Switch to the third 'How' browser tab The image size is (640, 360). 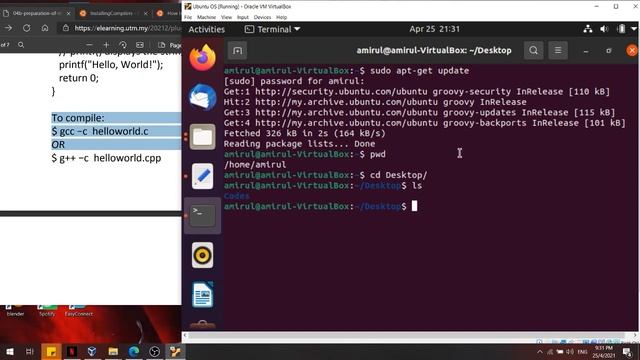pos(168,13)
